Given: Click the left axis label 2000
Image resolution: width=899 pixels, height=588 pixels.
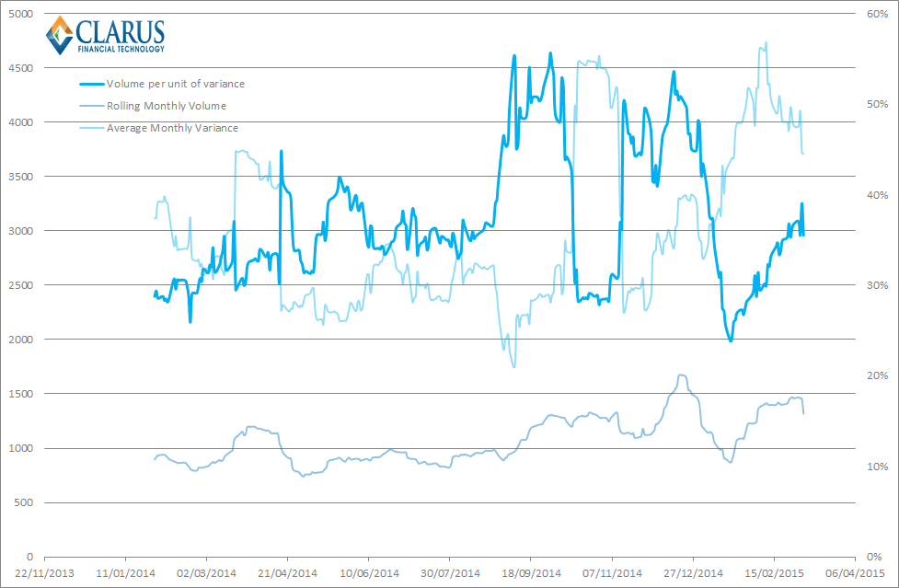Looking at the screenshot, I should coord(22,340).
